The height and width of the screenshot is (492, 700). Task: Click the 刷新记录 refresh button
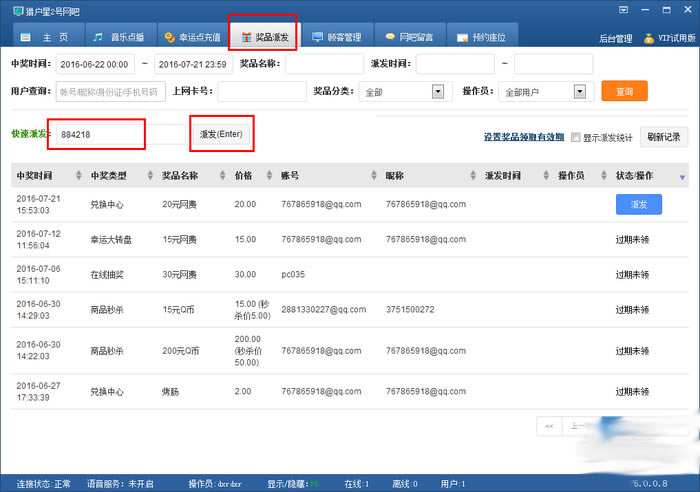tap(663, 137)
